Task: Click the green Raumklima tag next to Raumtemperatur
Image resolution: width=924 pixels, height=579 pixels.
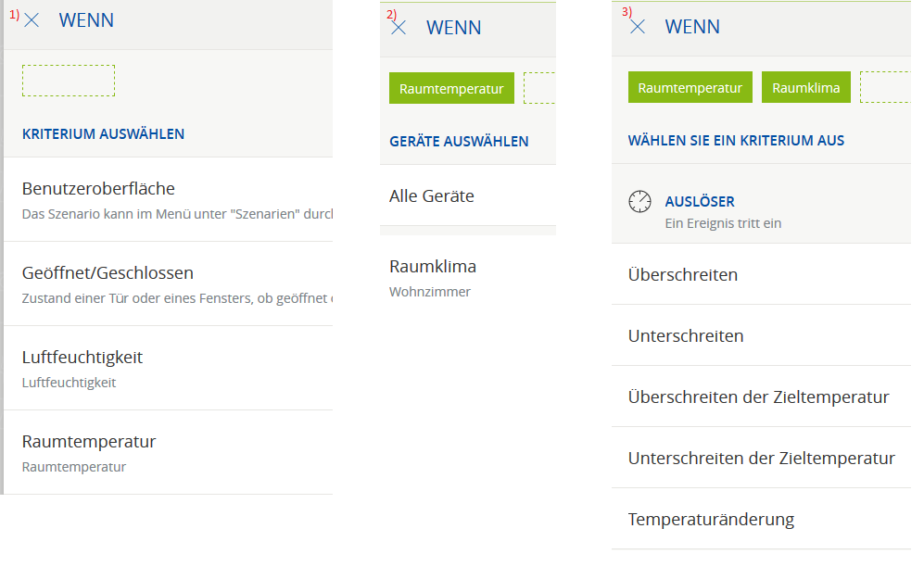Action: click(x=806, y=88)
